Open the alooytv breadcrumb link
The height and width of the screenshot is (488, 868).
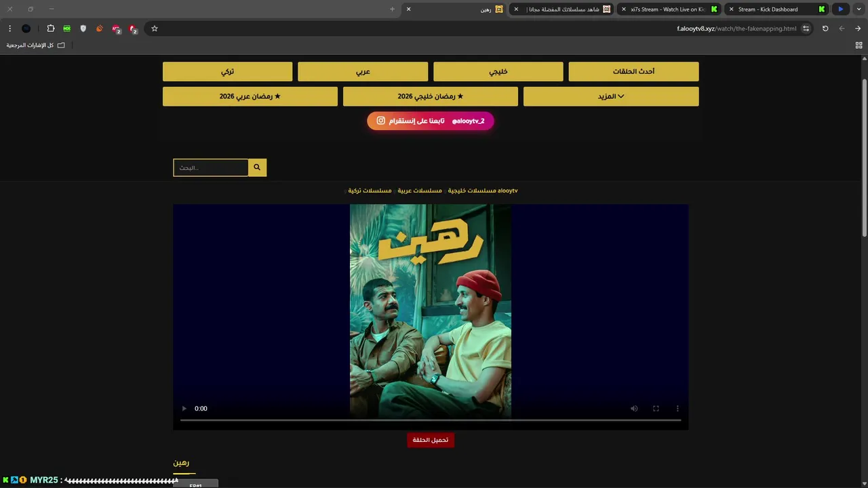point(508,190)
